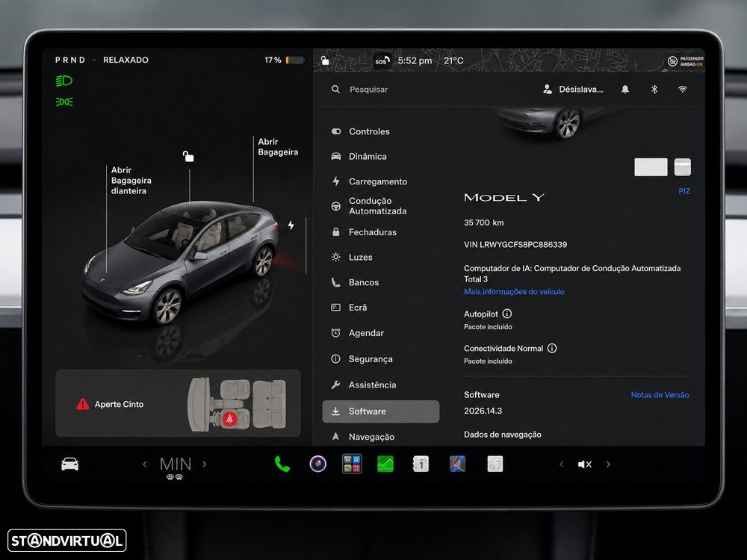
Task: Open the navigation maps app icon
Action: click(x=457, y=464)
